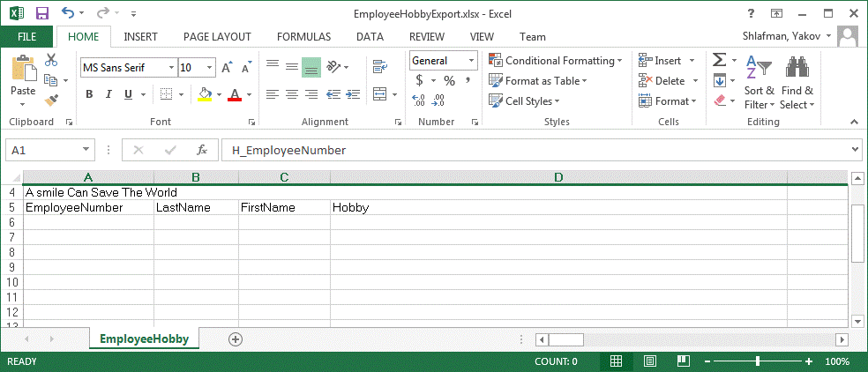The image size is (868, 372).
Task: Switch to the FORMULAS ribbon tab
Action: tap(303, 37)
